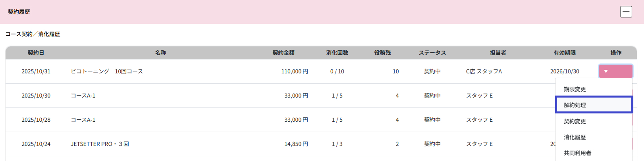The height and width of the screenshot is (161, 644).
Task: Select the ピコトーニング 10回コース row name
Action: [107, 71]
